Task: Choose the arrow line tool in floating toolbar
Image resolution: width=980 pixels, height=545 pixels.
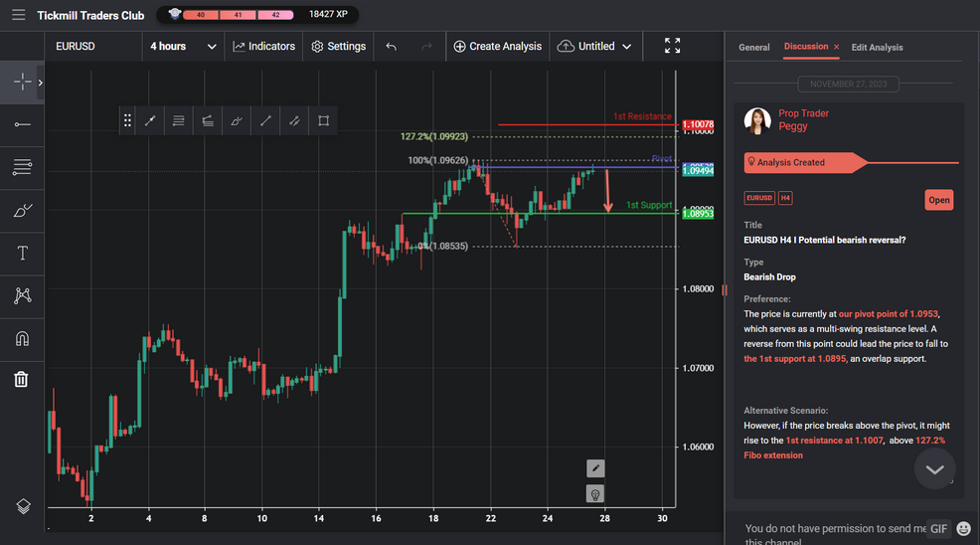Action: [x=150, y=120]
